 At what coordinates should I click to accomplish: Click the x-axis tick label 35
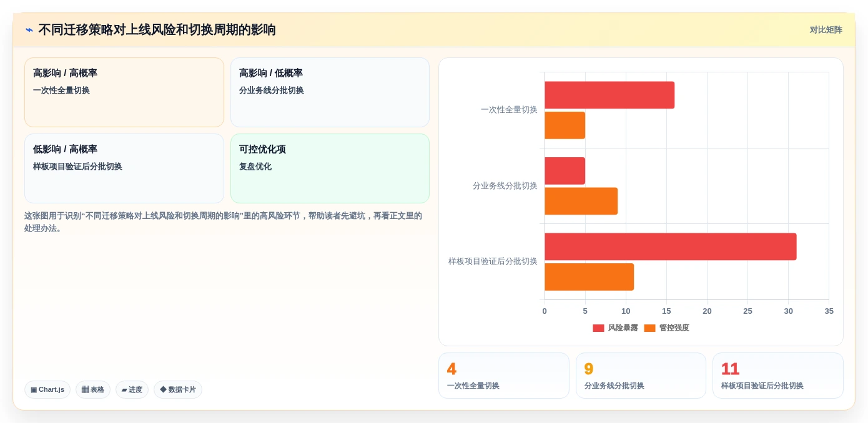click(x=829, y=311)
